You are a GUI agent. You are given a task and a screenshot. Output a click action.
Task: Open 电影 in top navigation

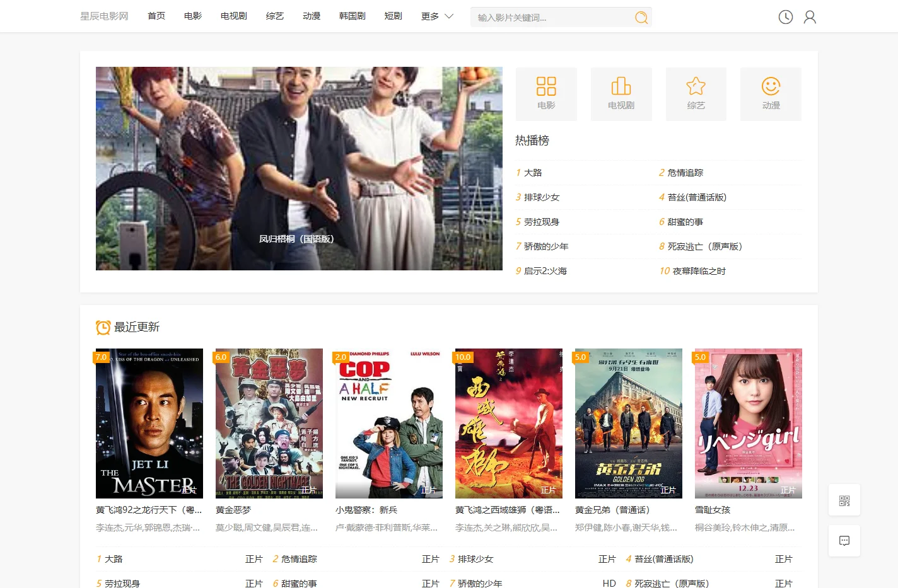point(193,16)
